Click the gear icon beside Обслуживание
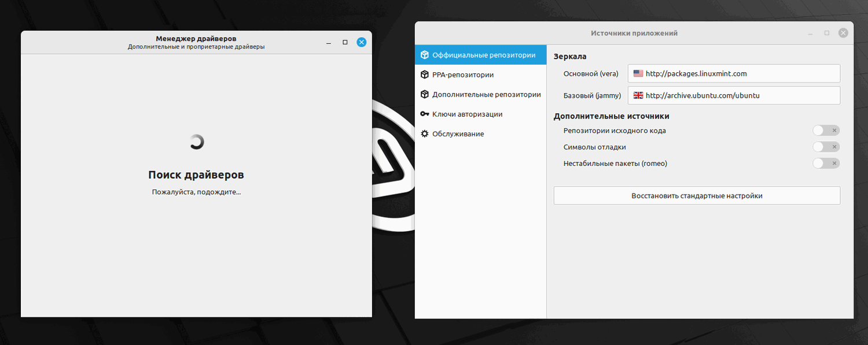The width and height of the screenshot is (868, 345). tap(425, 133)
